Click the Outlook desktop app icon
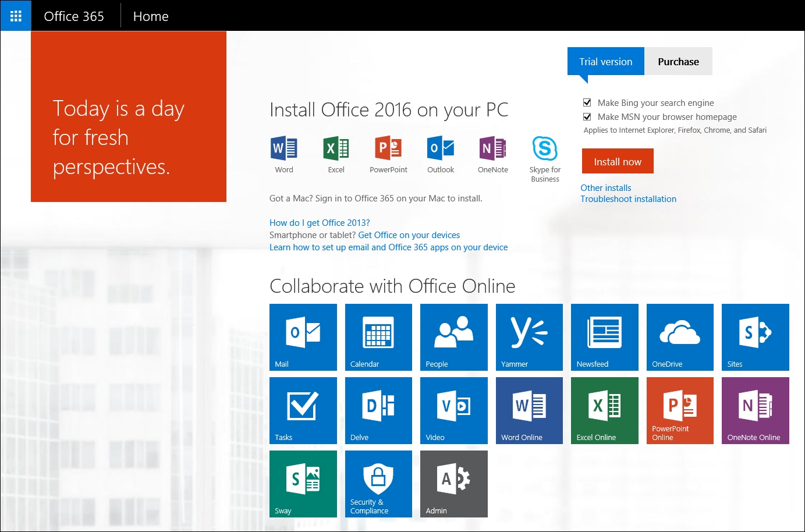The width and height of the screenshot is (805, 532). 441,148
